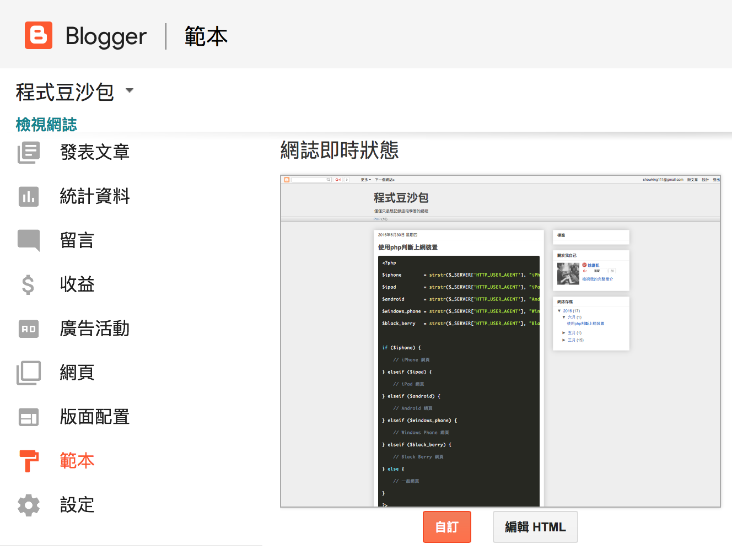Viewport: 732px width, 560px height.
Task: Click the live blog preview thumbnail
Action: click(500, 341)
